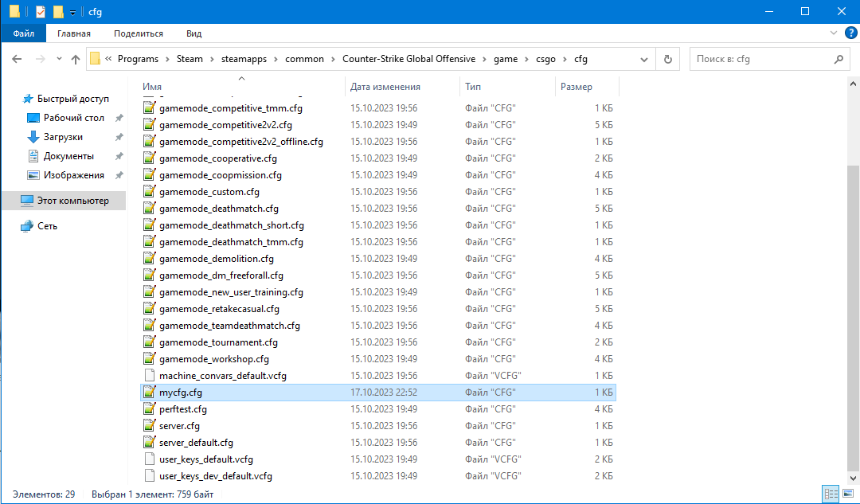Viewport: 860px width, 504px height.
Task: Select gamemode_retakecasual.cfg file name
Action: click(219, 309)
